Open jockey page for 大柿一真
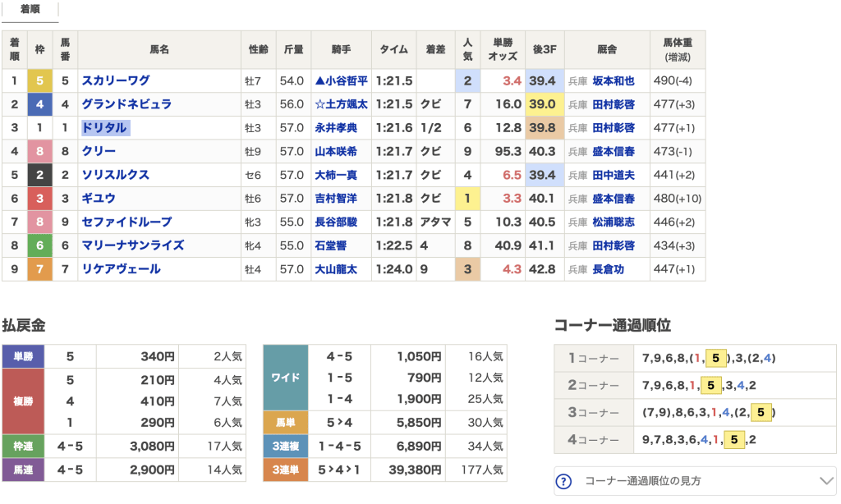 pos(336,176)
